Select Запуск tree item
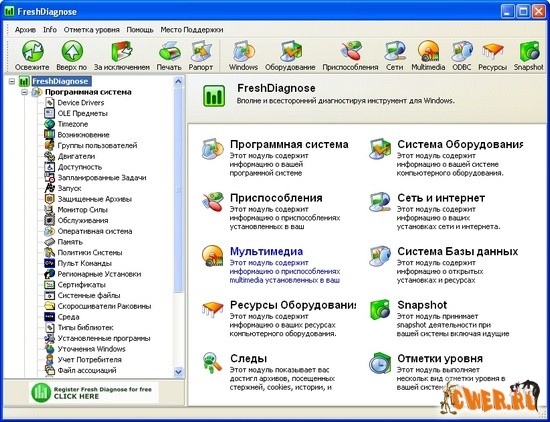550x422 pixels. pyautogui.click(x=69, y=188)
